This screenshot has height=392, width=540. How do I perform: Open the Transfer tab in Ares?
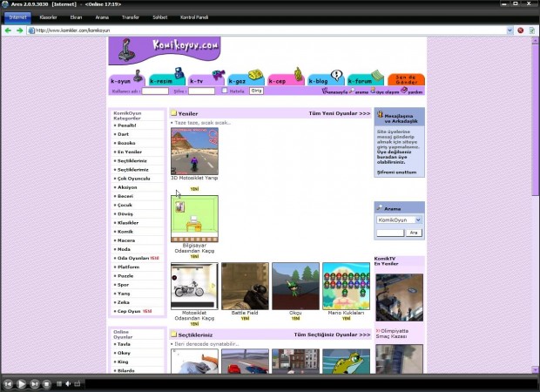pyautogui.click(x=131, y=17)
